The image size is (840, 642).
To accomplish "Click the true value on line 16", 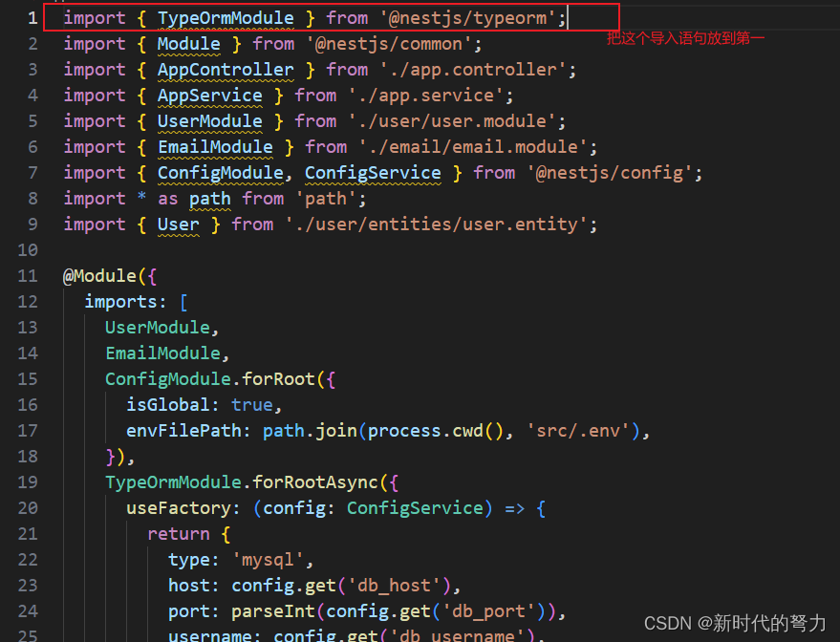I will point(252,404).
